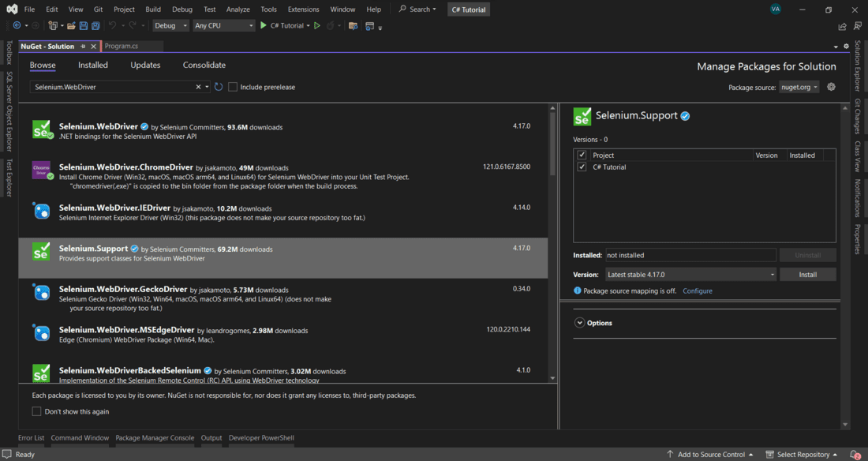Start debugging with green play icon
The width and height of the screenshot is (868, 461).
[264, 25]
